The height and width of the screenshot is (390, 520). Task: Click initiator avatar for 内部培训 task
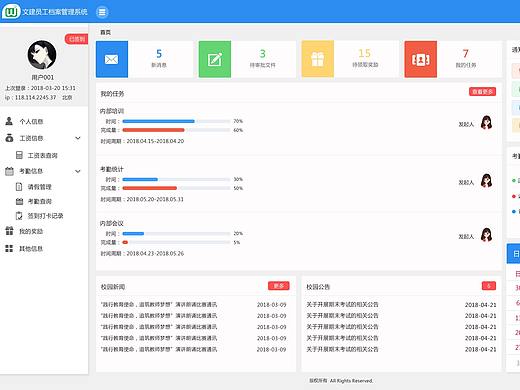487,122
